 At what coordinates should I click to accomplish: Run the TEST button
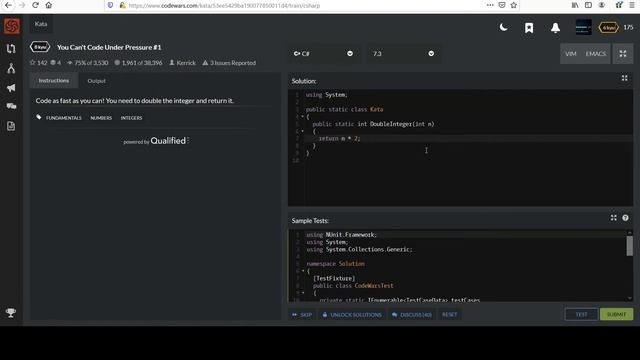click(x=581, y=314)
